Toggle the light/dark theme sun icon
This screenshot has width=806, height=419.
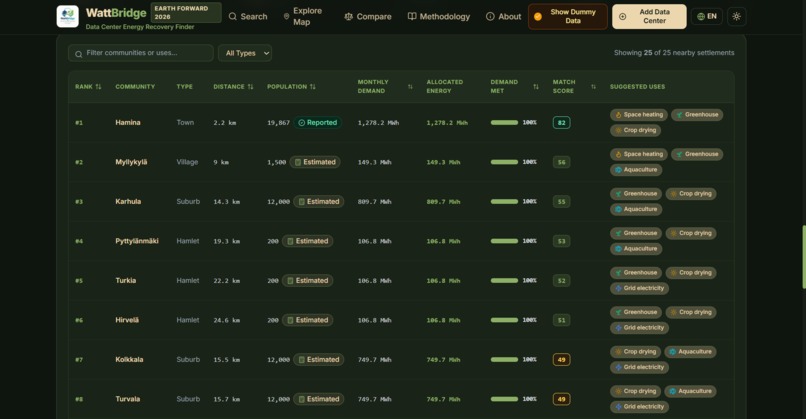(737, 16)
